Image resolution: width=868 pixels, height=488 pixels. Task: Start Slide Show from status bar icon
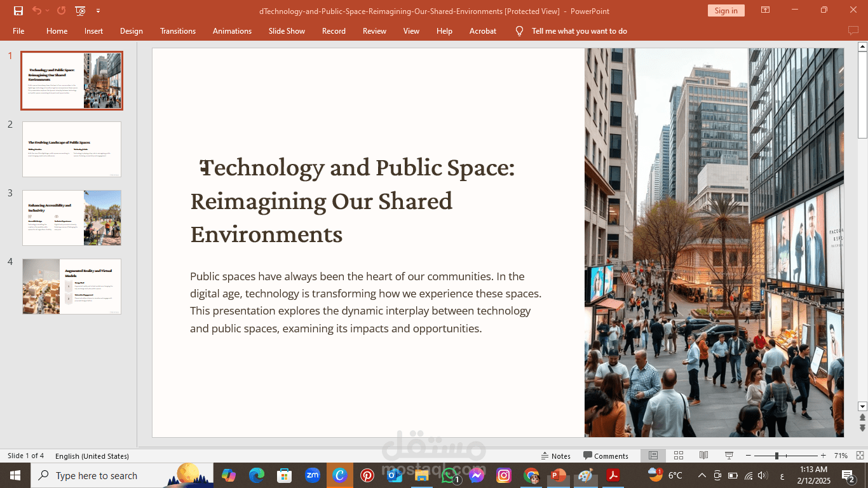click(729, 456)
